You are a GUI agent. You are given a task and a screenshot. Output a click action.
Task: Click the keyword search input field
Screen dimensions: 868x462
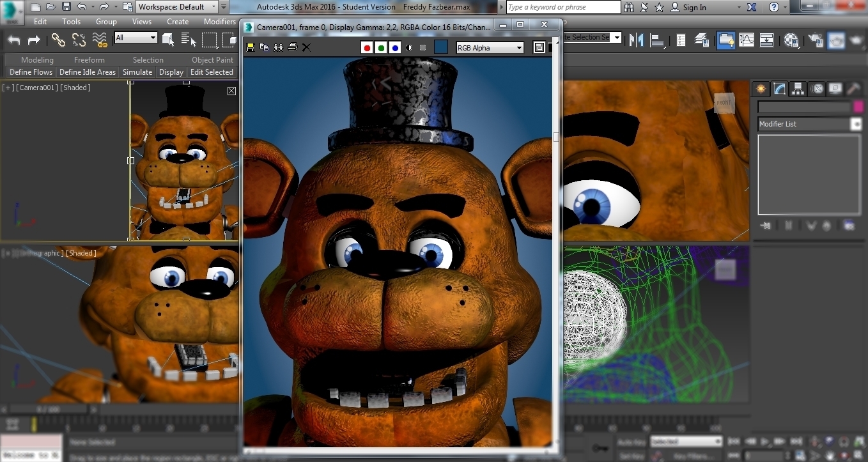click(x=563, y=7)
